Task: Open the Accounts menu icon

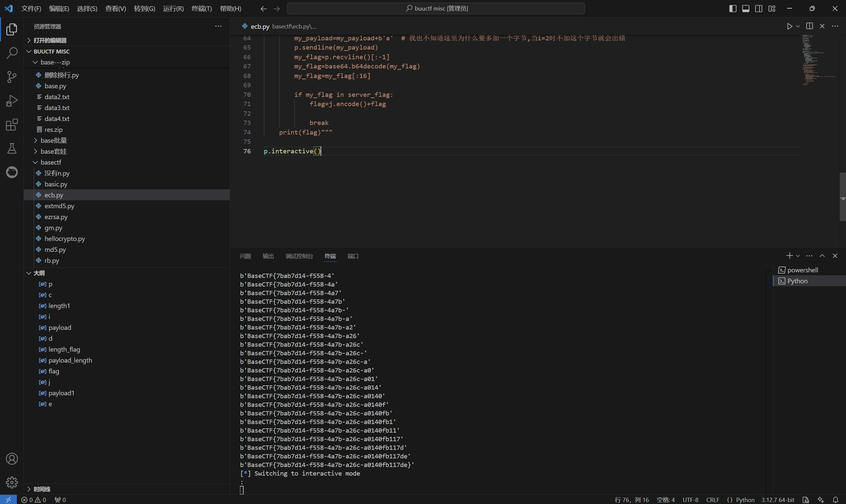Action: click(12, 459)
